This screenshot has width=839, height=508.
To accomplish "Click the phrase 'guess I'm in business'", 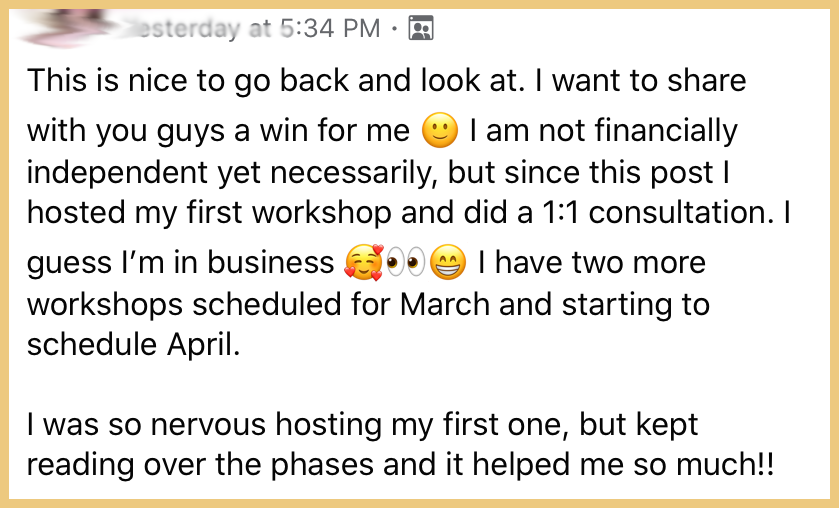I will tap(180, 264).
